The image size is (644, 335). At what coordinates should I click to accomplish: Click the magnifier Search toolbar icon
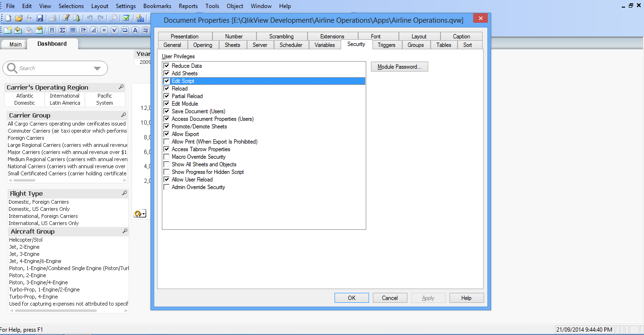pos(114,18)
